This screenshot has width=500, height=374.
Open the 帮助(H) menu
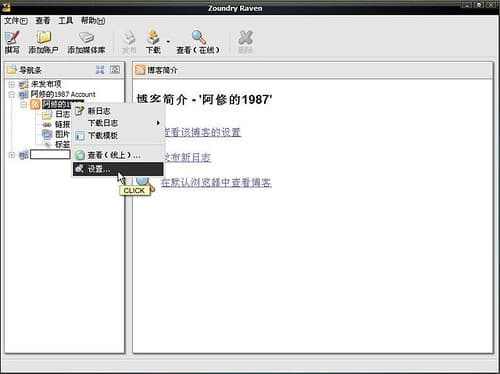click(x=93, y=21)
